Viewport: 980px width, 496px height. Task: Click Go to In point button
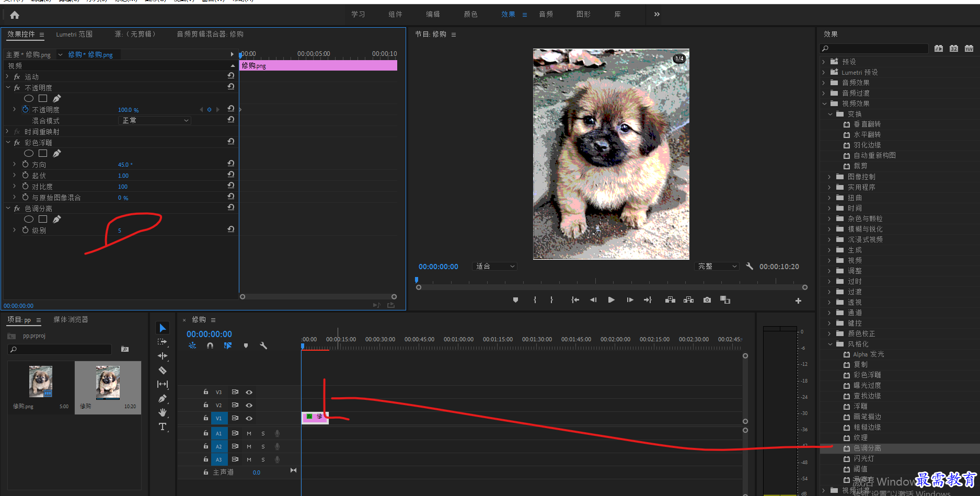click(x=575, y=300)
